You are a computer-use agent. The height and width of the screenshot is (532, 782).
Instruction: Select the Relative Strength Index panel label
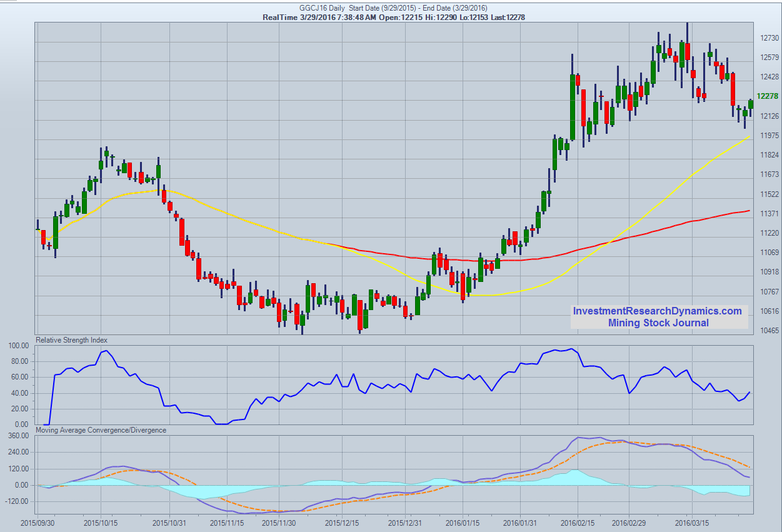point(72,340)
